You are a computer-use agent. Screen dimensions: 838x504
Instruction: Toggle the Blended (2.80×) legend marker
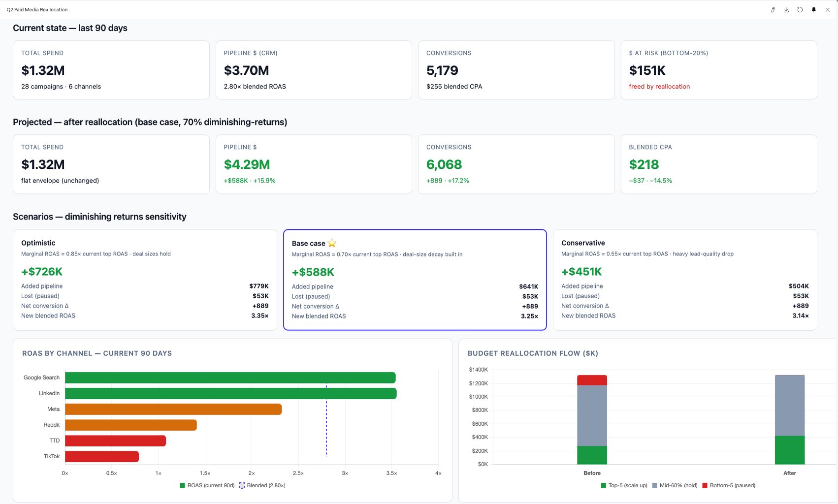(242, 485)
